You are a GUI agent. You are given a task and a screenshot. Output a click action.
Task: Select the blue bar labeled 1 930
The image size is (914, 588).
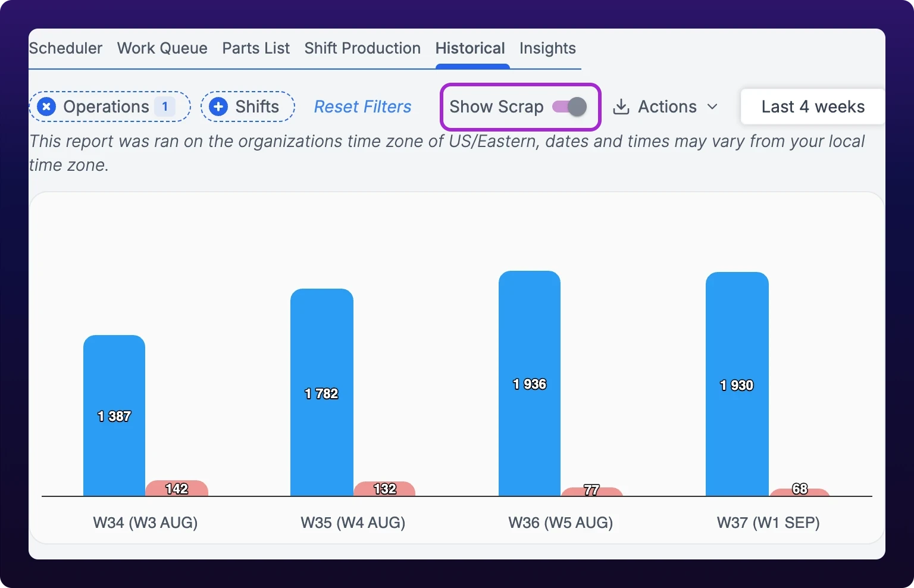click(737, 384)
